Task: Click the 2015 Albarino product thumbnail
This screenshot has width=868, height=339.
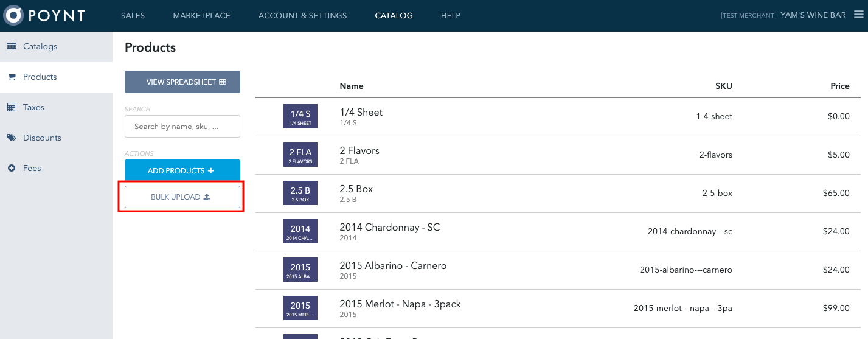Action: click(x=300, y=270)
